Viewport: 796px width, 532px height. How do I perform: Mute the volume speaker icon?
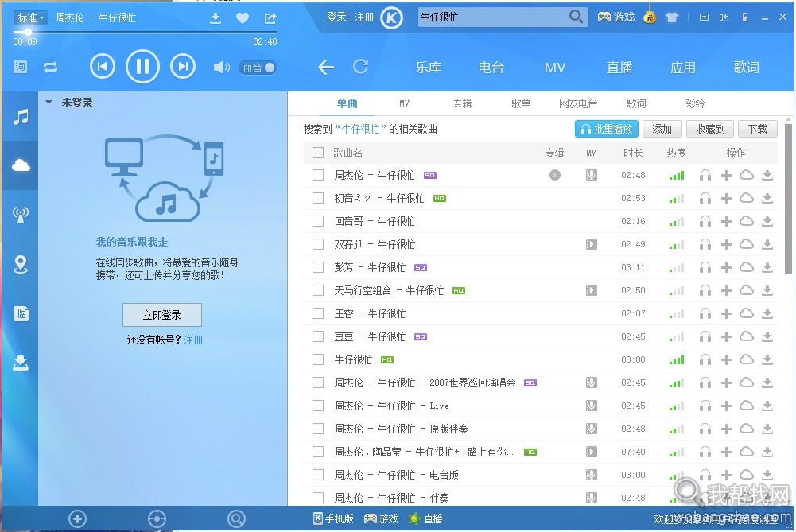pyautogui.click(x=221, y=67)
